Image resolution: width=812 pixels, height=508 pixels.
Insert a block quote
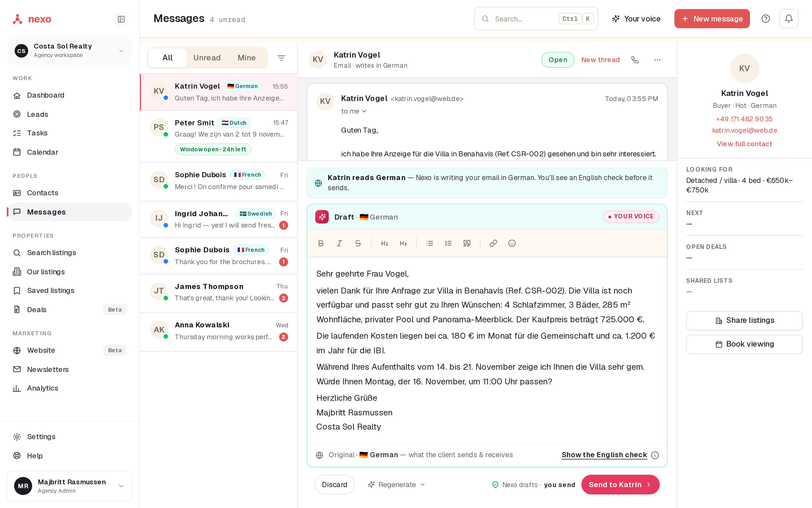[x=467, y=243]
